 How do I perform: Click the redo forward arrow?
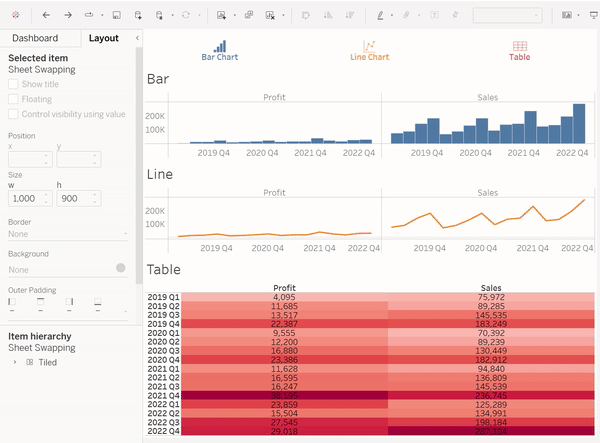[x=68, y=16]
